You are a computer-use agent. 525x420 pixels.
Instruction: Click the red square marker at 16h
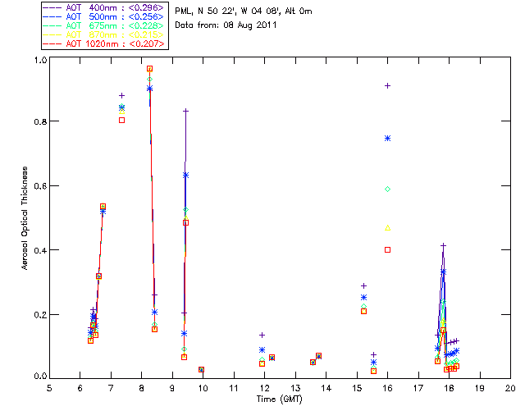click(387, 250)
